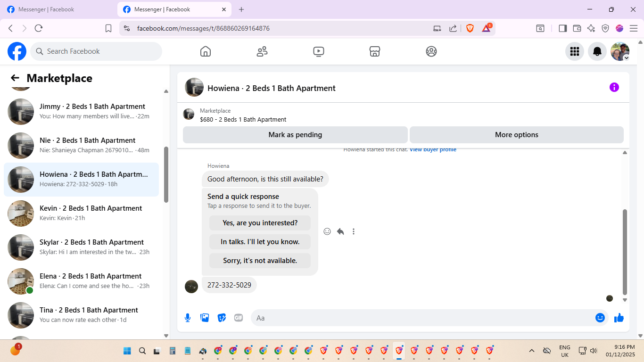Choose a sticker icon

tap(222, 318)
